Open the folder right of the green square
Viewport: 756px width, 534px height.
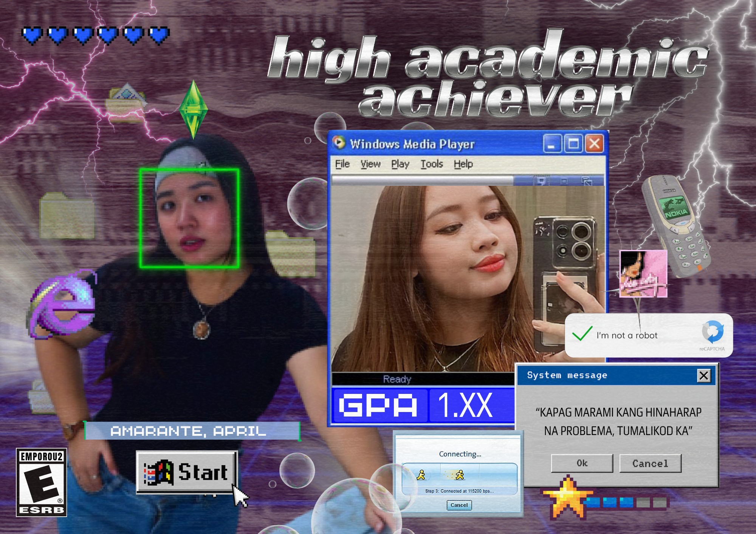tap(290, 254)
